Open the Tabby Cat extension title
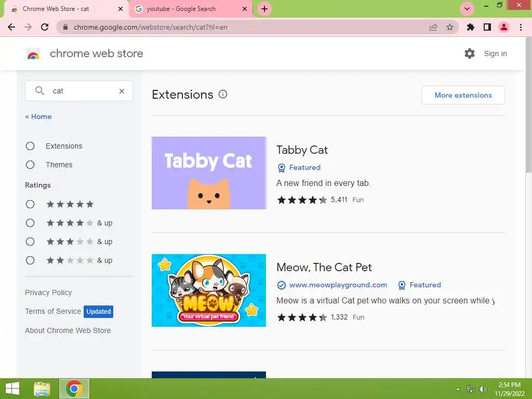The height and width of the screenshot is (399, 532). (x=302, y=150)
